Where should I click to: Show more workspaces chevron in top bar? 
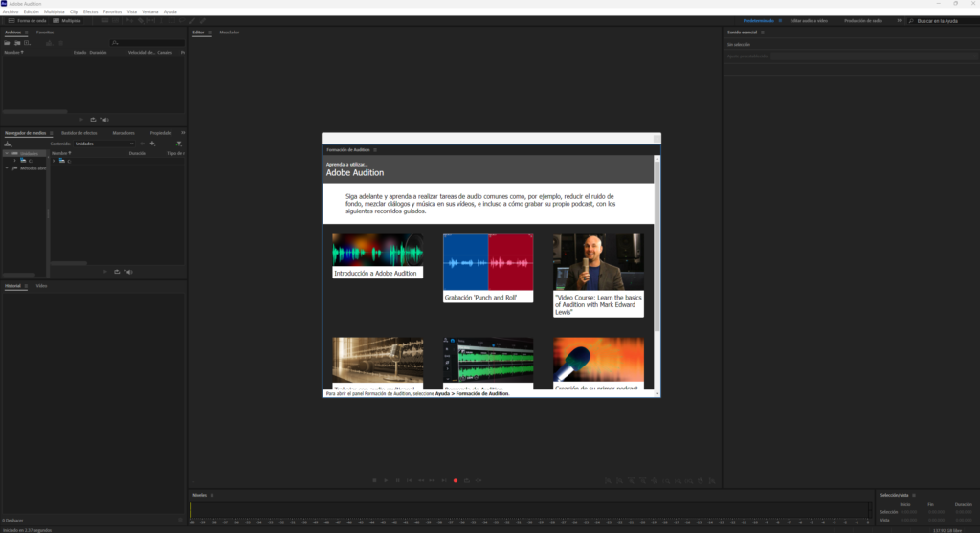tap(900, 21)
